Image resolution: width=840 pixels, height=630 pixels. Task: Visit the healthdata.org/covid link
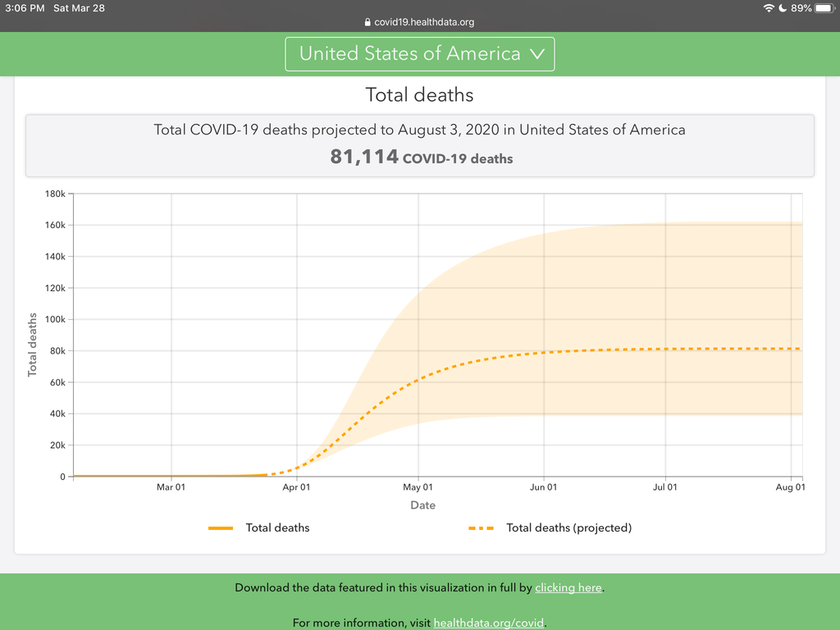(489, 623)
